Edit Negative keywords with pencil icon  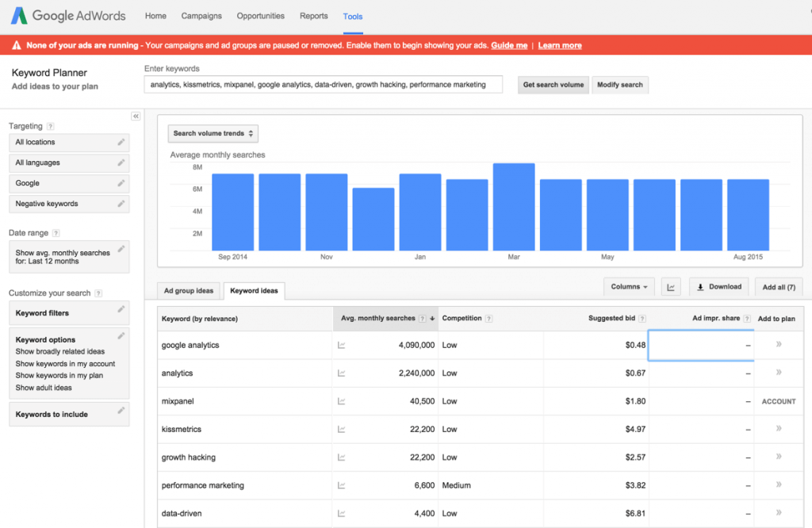coord(121,204)
